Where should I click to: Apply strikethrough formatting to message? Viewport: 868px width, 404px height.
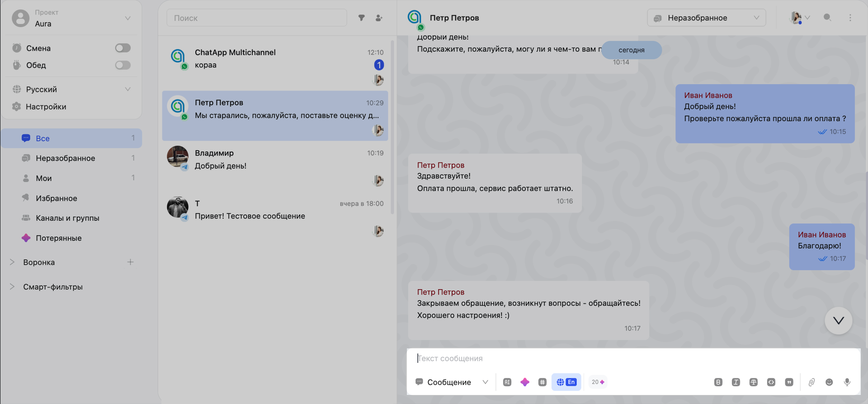[x=753, y=382]
